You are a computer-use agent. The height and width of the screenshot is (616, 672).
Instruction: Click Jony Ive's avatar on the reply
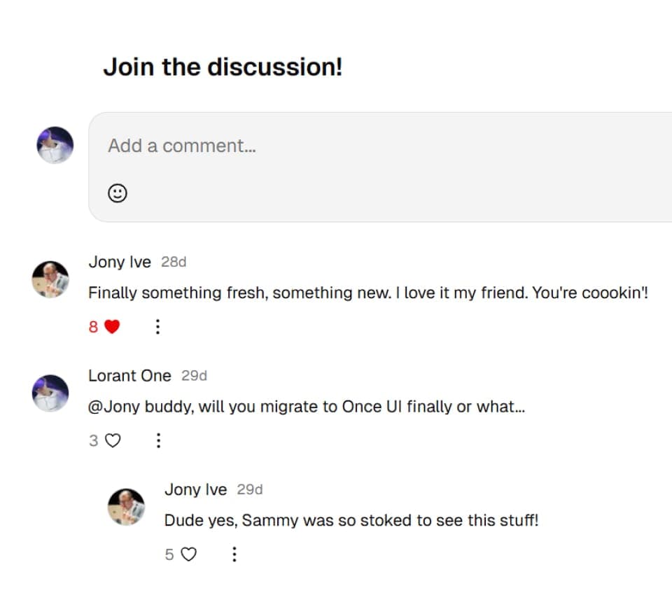click(127, 507)
